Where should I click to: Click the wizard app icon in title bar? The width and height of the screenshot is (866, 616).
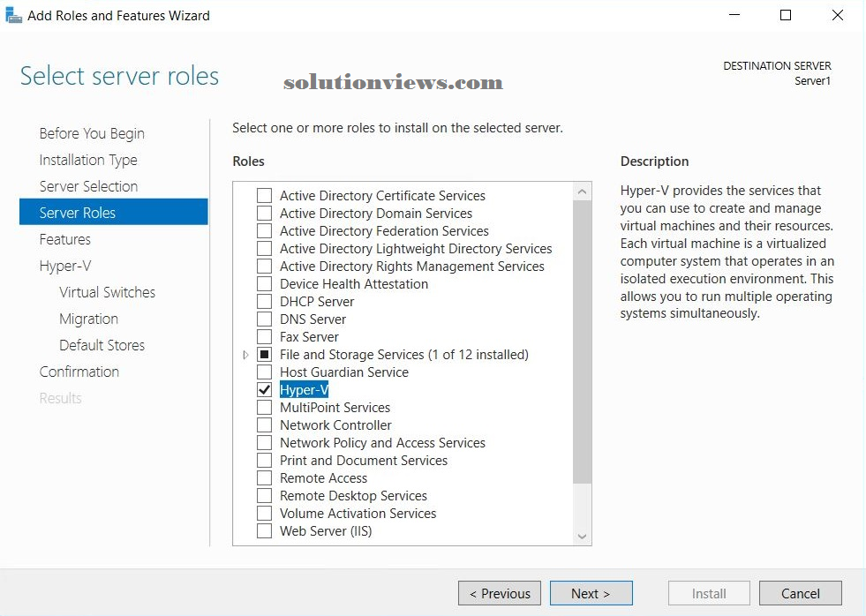pyautogui.click(x=13, y=15)
